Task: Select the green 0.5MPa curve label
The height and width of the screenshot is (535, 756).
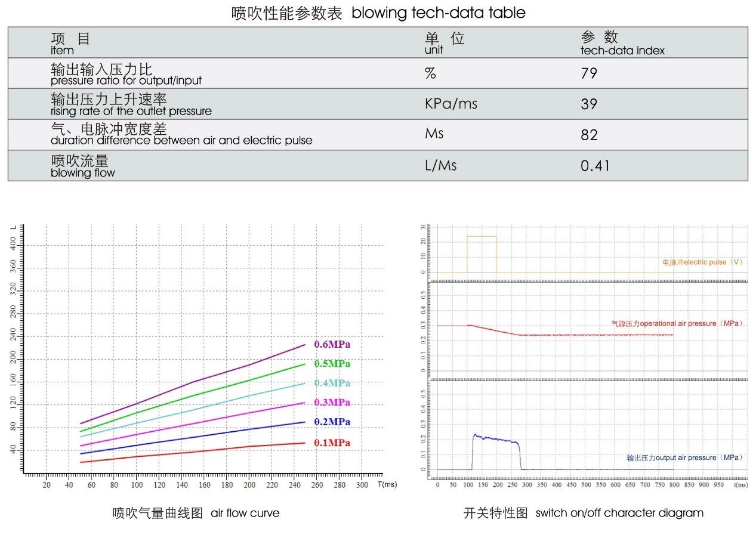Action: point(332,364)
